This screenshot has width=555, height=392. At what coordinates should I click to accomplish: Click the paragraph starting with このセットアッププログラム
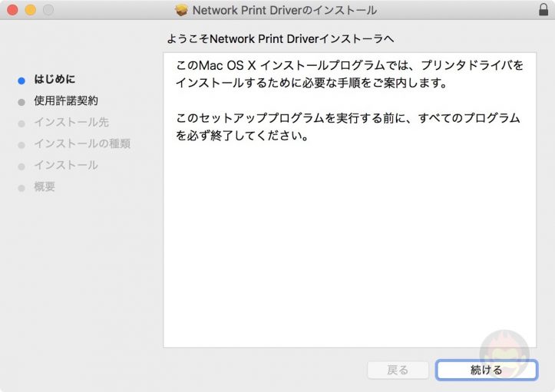[348, 127]
